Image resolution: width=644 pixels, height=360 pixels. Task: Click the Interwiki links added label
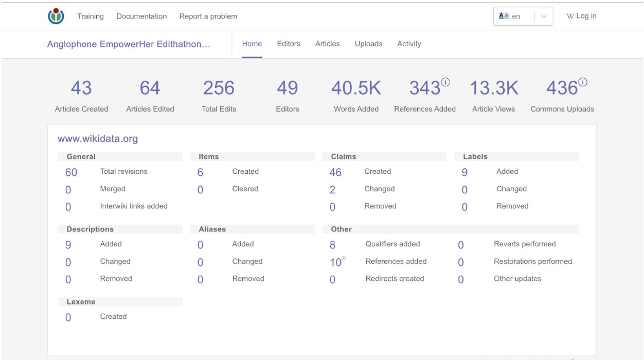[134, 206]
